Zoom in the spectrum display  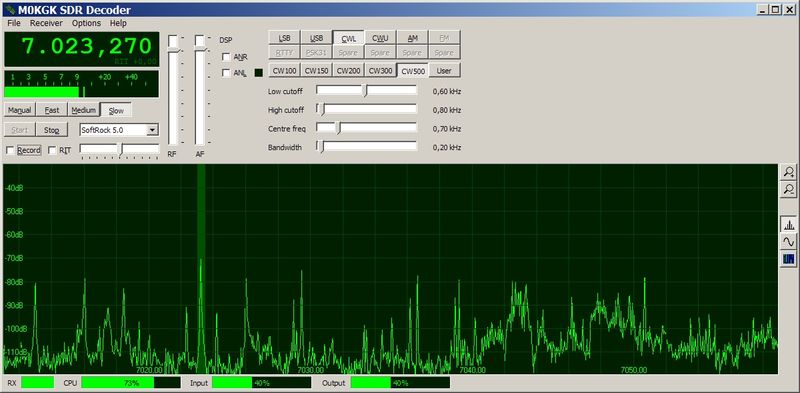[x=789, y=172]
